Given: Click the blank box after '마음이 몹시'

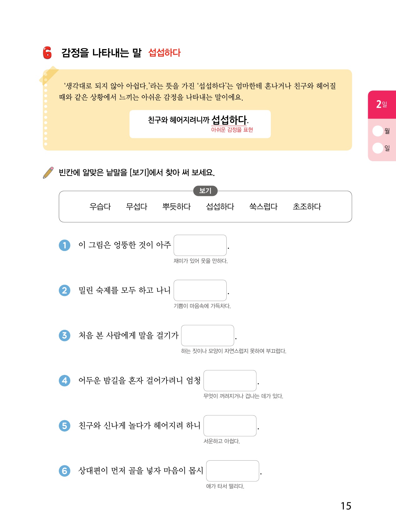Looking at the screenshot, I should click(x=233, y=471).
